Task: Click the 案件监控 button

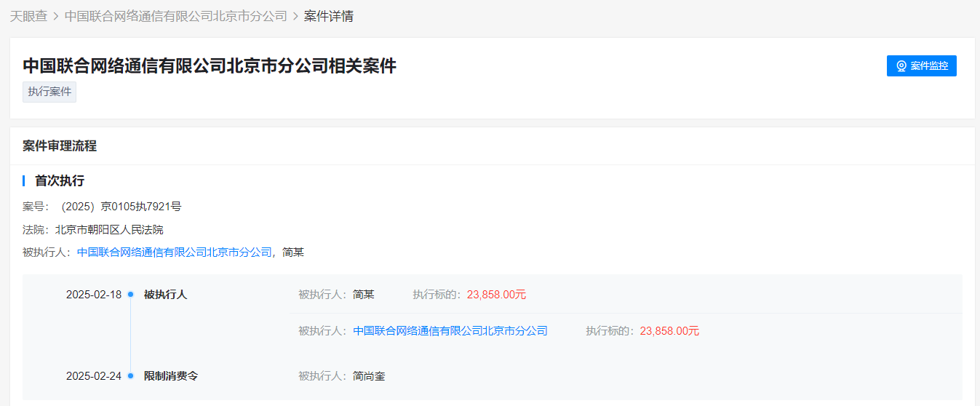Action: click(921, 65)
